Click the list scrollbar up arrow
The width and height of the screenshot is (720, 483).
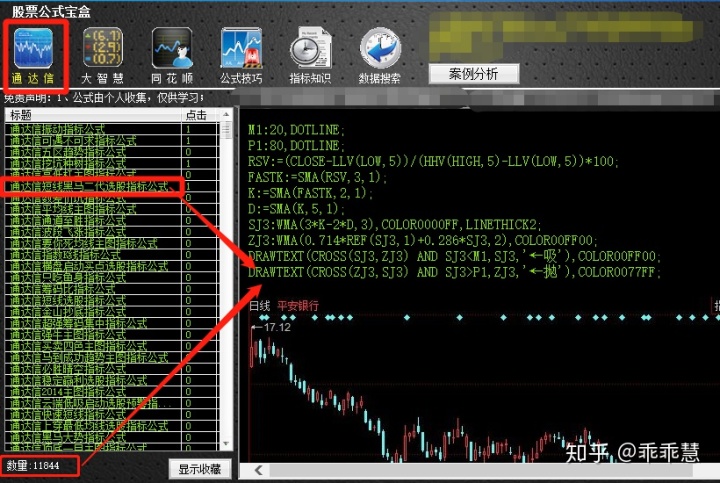[x=226, y=115]
